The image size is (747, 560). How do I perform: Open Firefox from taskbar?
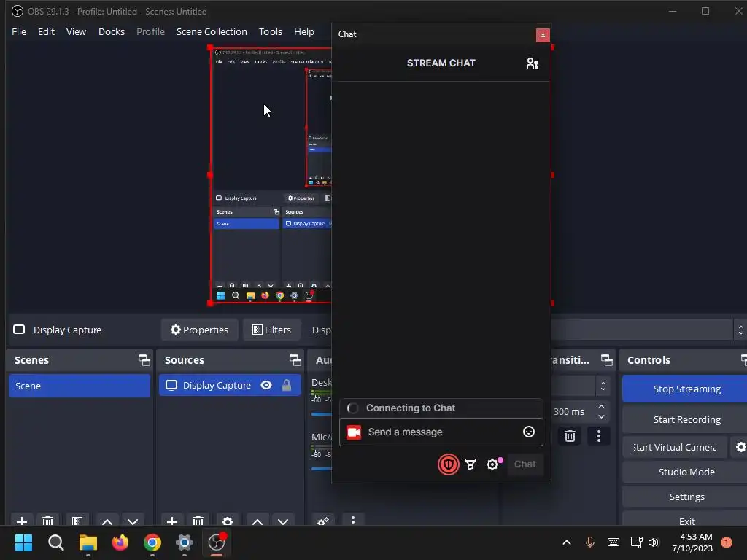click(120, 542)
